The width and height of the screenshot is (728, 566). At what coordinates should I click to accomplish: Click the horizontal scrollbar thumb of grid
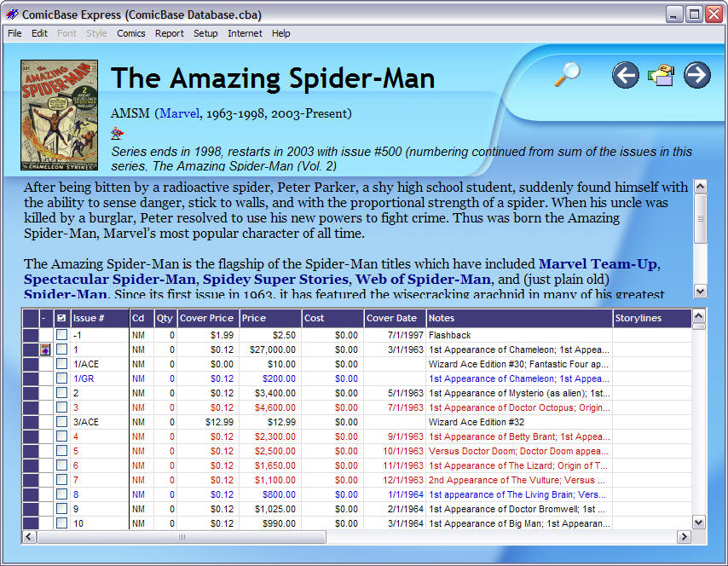(181, 537)
